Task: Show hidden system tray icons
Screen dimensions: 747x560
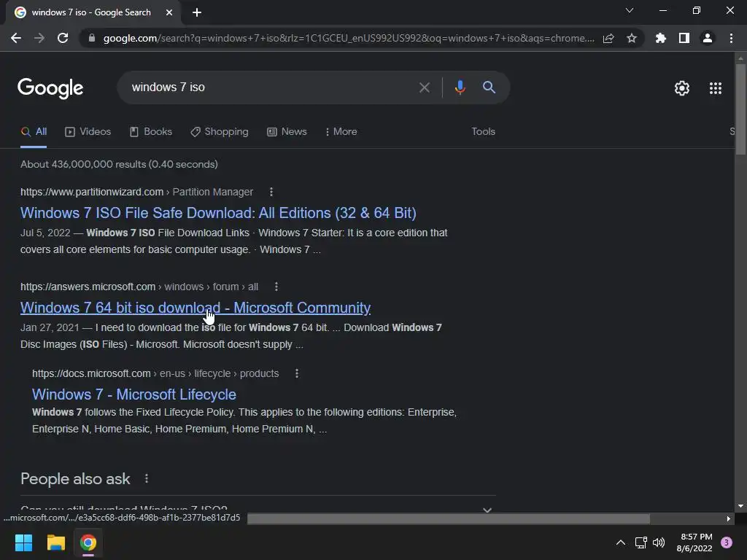Action: click(x=620, y=542)
